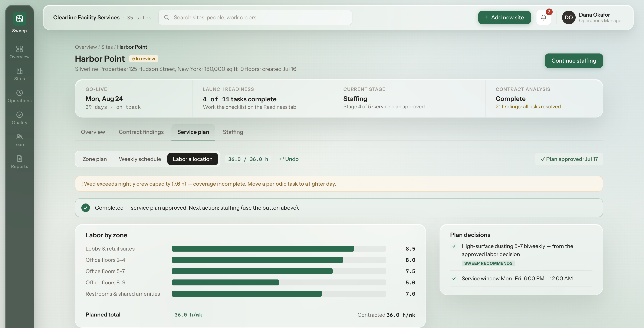
Task: Open the Sweep logo home icon
Action: click(x=20, y=19)
